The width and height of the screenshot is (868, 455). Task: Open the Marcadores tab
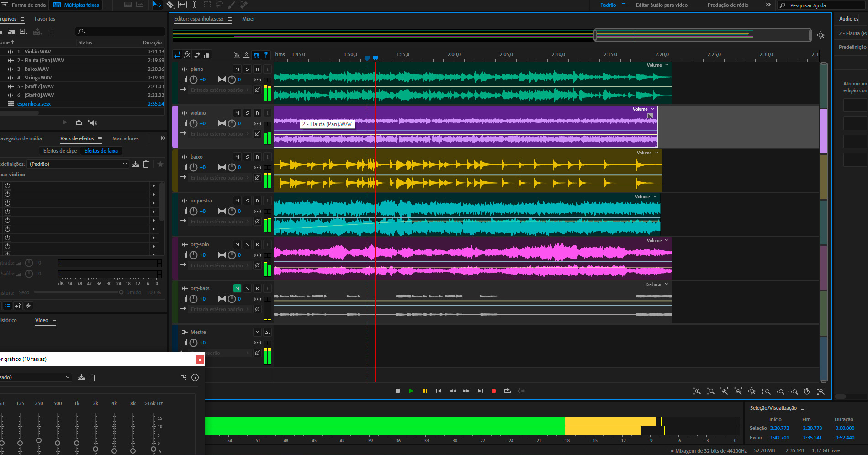click(125, 138)
